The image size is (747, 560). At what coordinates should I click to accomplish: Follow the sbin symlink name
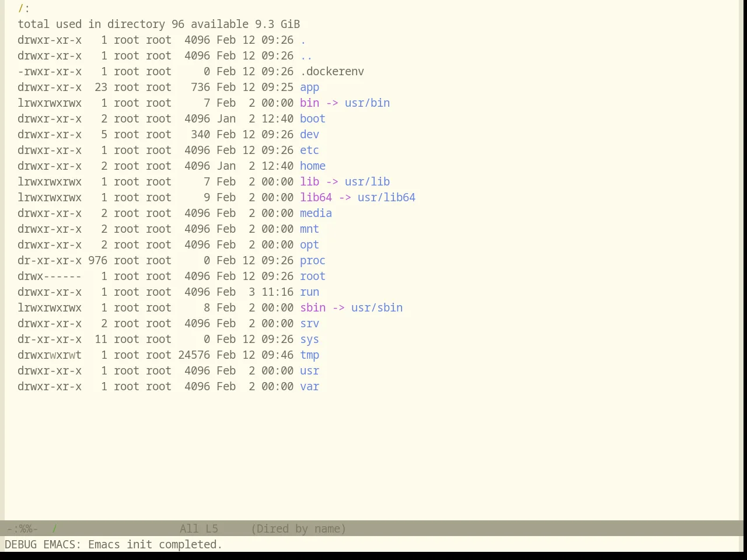(312, 308)
